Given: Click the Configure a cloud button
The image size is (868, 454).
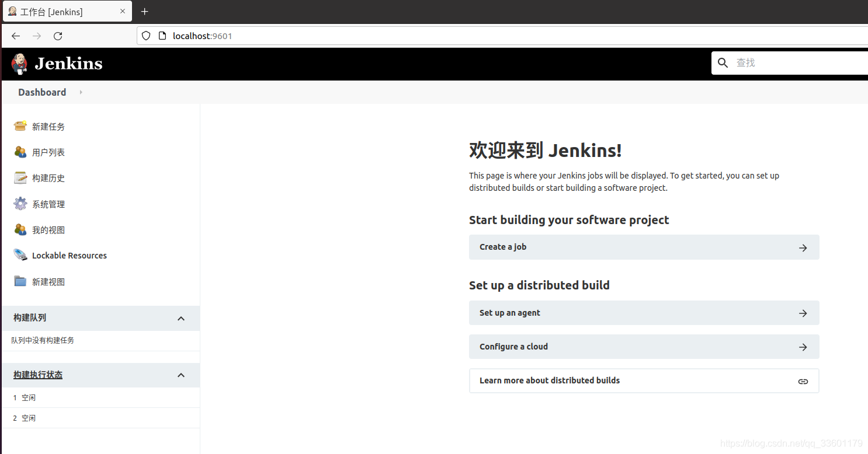Looking at the screenshot, I should [644, 347].
